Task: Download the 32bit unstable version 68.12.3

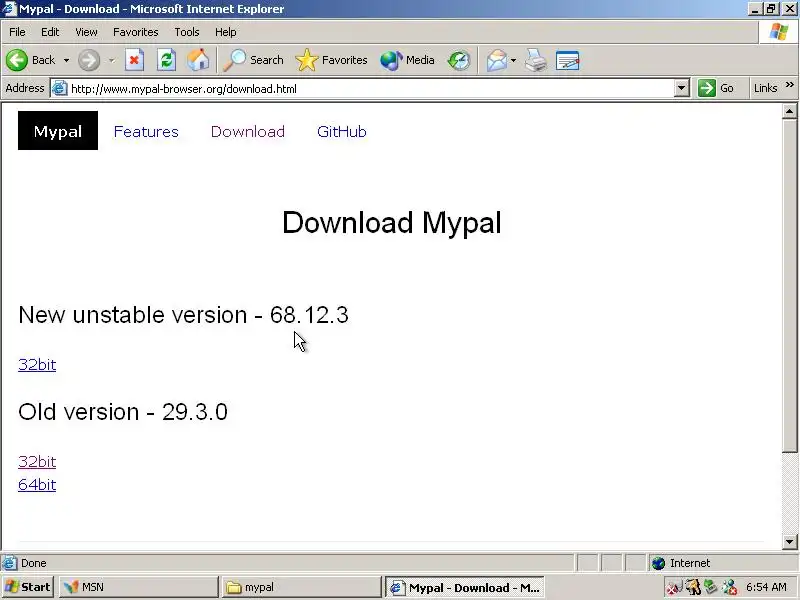Action: (x=37, y=364)
